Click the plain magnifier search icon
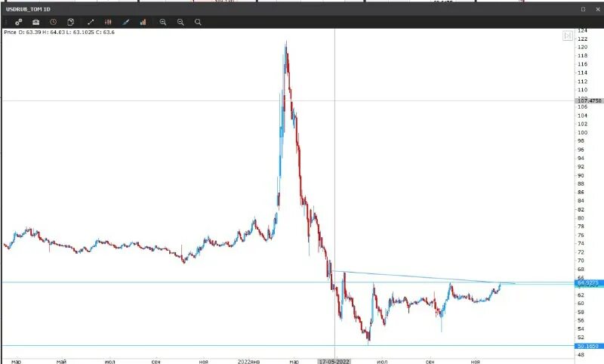Screen dimensions: 604x364 click(x=198, y=22)
